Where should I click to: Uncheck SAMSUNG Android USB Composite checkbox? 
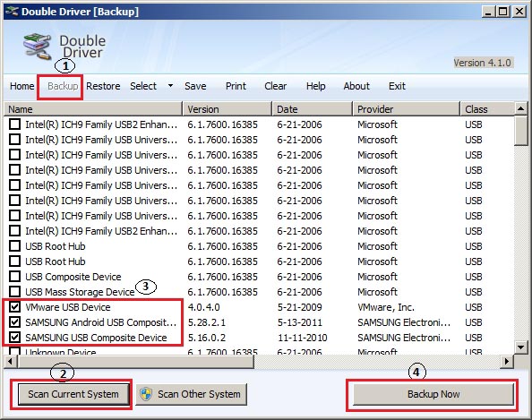(14, 322)
